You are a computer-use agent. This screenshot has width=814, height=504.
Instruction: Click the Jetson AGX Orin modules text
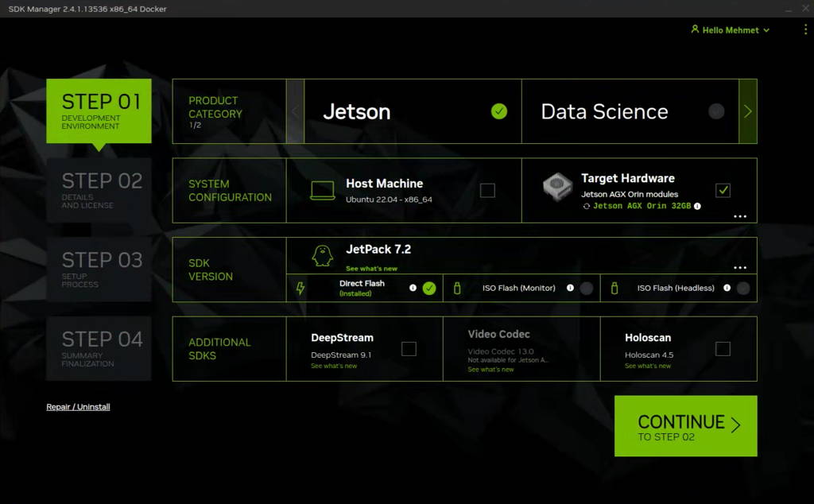(630, 194)
